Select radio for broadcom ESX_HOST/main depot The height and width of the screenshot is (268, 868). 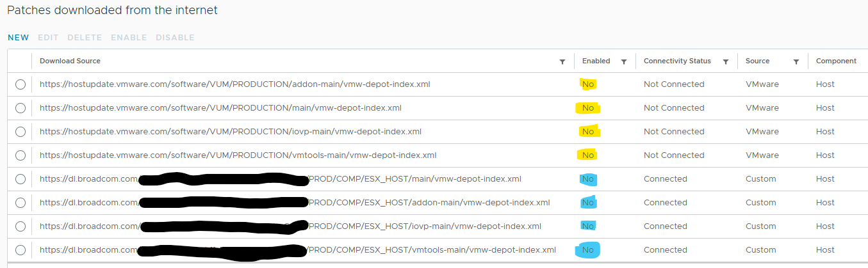coord(20,179)
